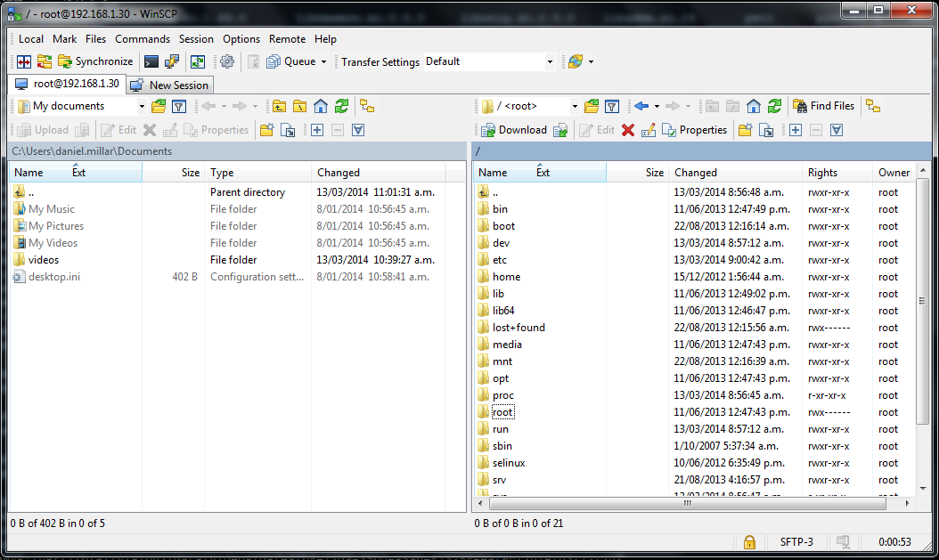The image size is (939, 560).
Task: Sort the local panel by Type column
Action: click(258, 173)
